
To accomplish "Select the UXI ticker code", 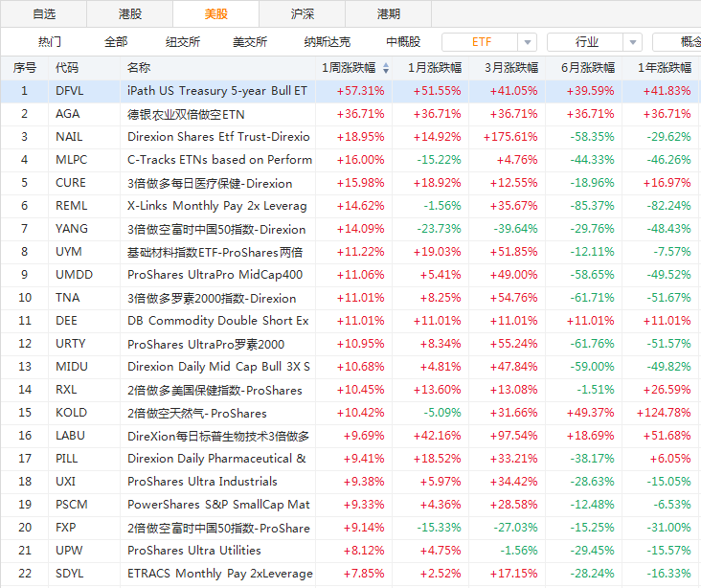I will (65, 482).
